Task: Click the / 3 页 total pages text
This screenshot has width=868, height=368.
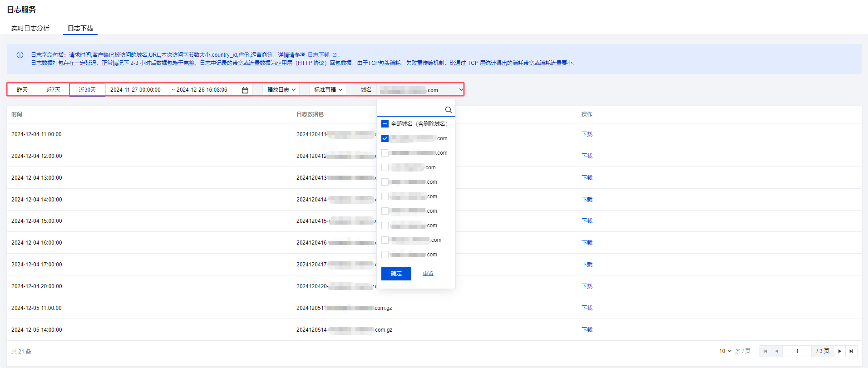Action: click(823, 351)
